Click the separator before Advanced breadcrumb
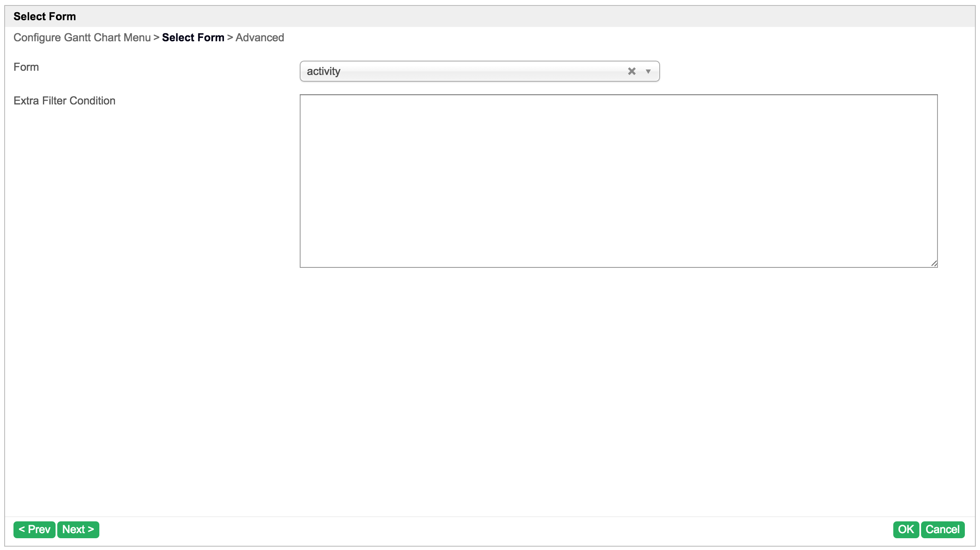 point(230,37)
